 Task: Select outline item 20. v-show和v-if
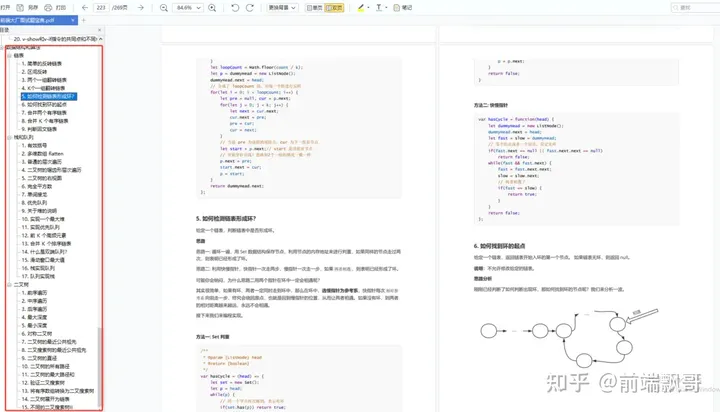[x=55, y=39]
